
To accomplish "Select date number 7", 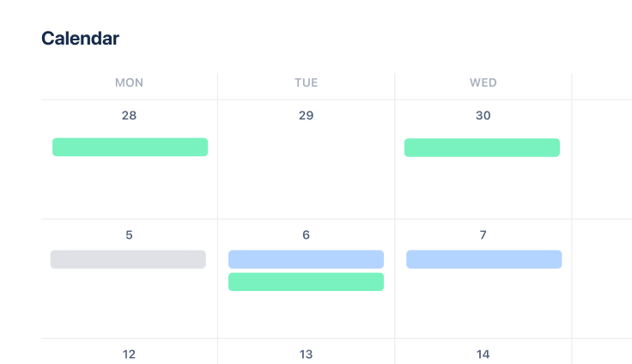I will pos(483,234).
